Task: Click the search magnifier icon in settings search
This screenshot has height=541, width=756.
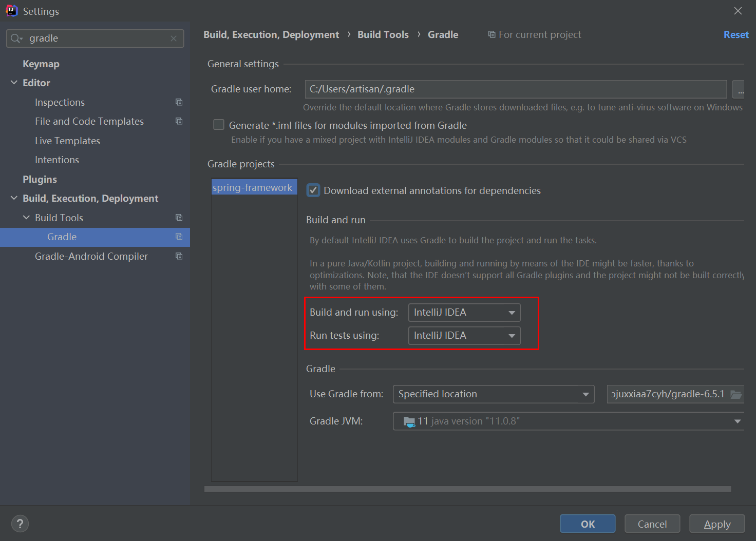Action: pyautogui.click(x=16, y=38)
